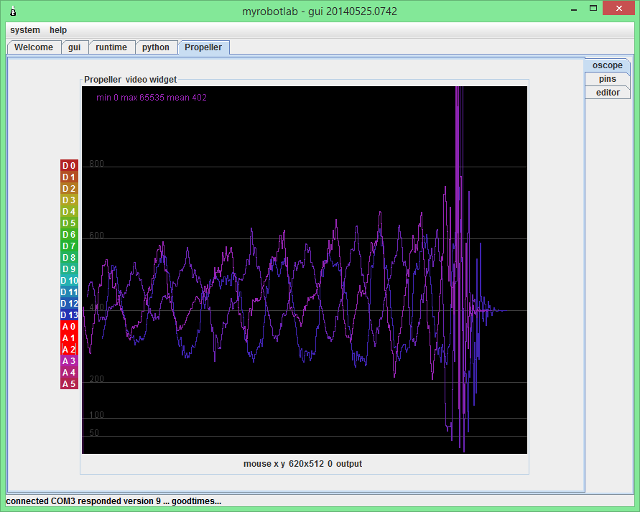Minimize the myrobotlab window
Image resolution: width=640 pixels, height=512 pixels.
tap(574, 9)
